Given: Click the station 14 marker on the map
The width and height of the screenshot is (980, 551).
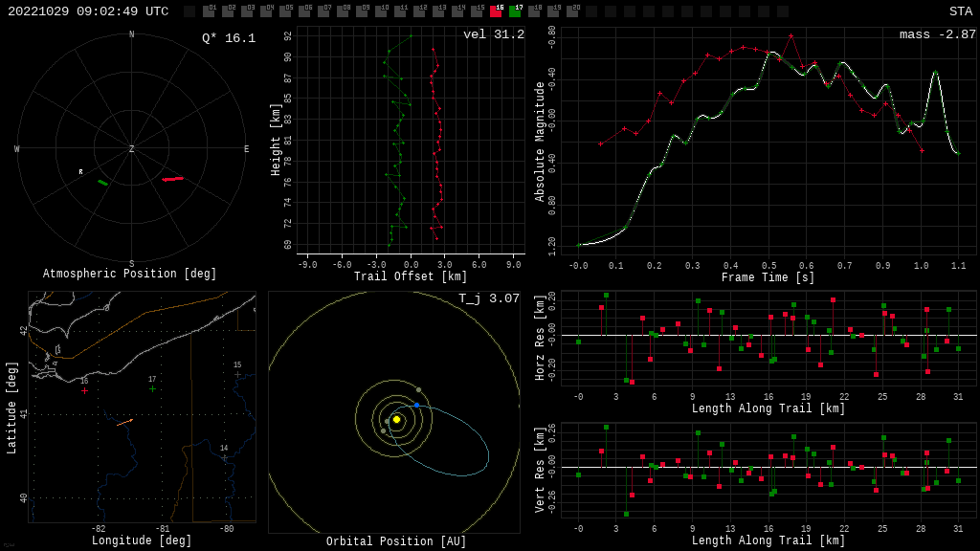Looking at the screenshot, I should [x=224, y=458].
